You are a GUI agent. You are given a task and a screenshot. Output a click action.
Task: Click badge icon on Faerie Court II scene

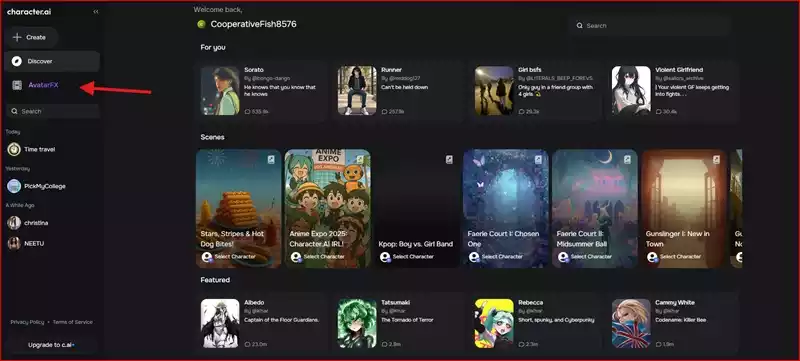pos(628,160)
